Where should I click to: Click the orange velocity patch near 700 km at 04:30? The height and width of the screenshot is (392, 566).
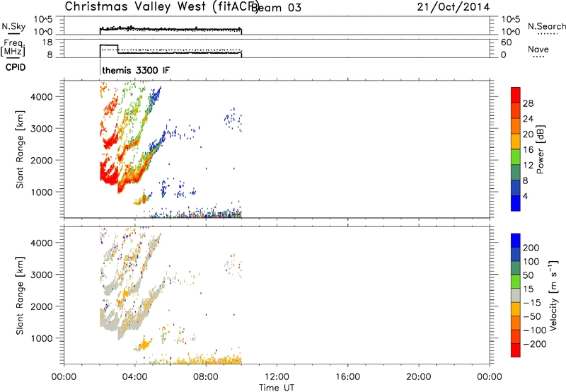pos(144,344)
